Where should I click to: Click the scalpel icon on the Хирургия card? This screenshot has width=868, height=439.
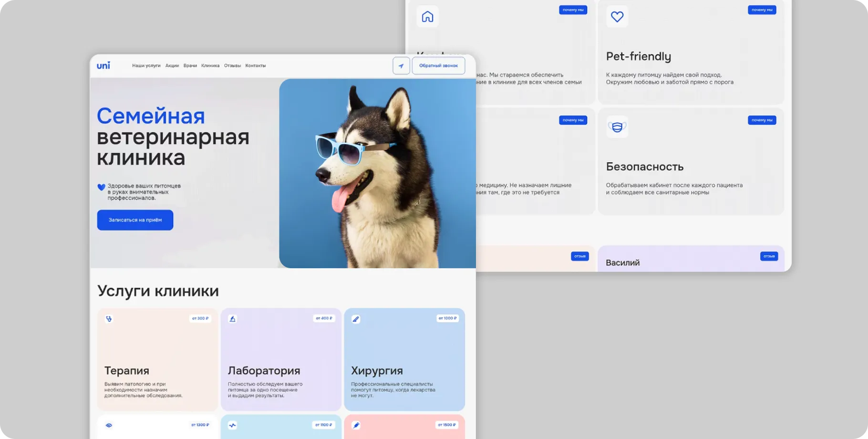(356, 319)
